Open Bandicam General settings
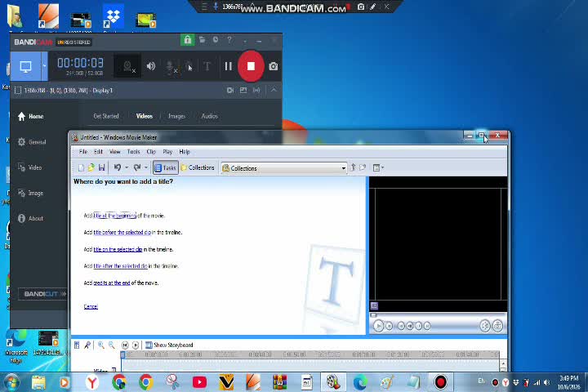 (x=32, y=142)
